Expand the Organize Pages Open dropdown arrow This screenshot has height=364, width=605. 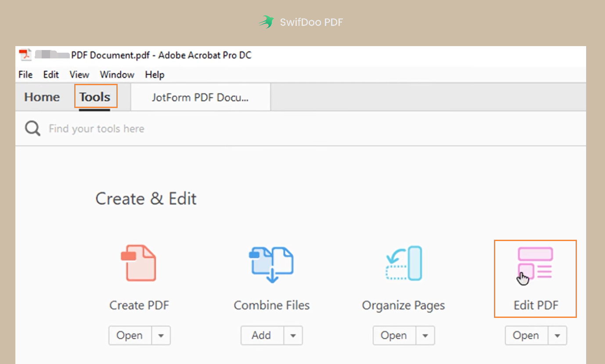tap(425, 335)
